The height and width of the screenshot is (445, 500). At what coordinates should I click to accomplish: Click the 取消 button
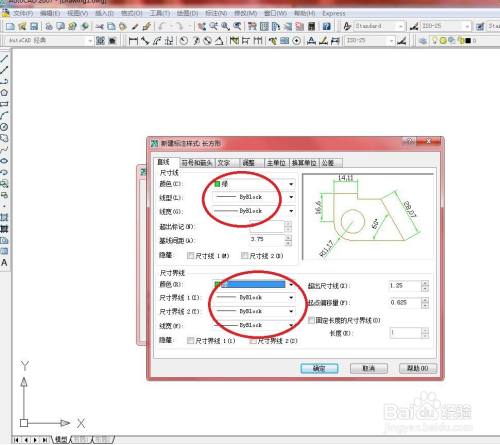(369, 368)
